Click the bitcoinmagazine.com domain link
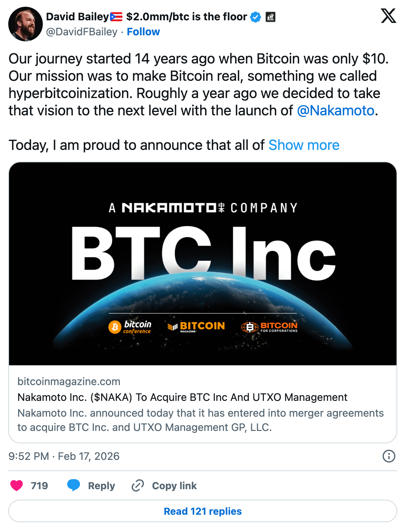Image resolution: width=404 pixels, height=532 pixels. pos(69,381)
